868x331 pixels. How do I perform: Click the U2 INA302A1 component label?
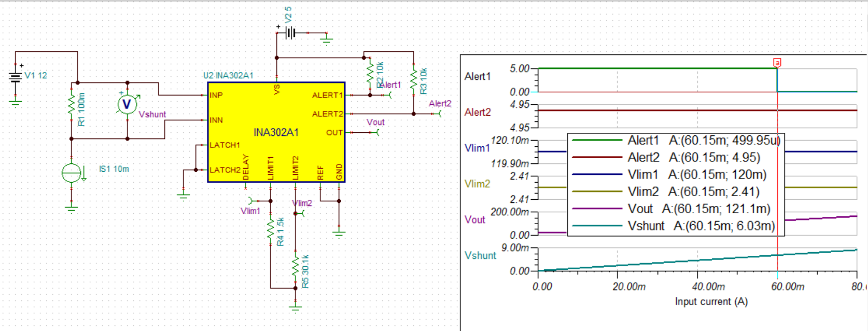pyautogui.click(x=228, y=76)
